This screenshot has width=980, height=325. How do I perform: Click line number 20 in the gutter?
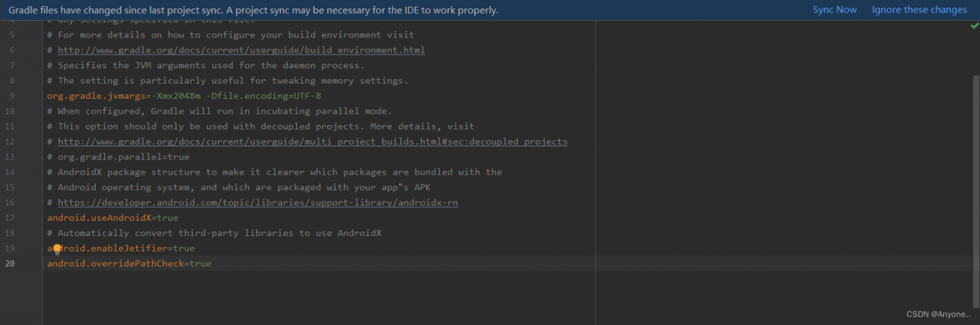[x=10, y=264]
